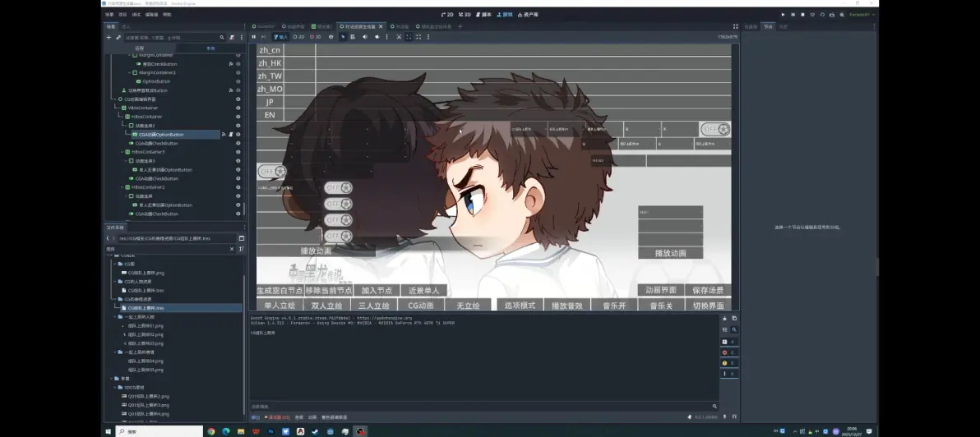Click the 音乐开 button
The image size is (980, 437).
click(x=614, y=306)
